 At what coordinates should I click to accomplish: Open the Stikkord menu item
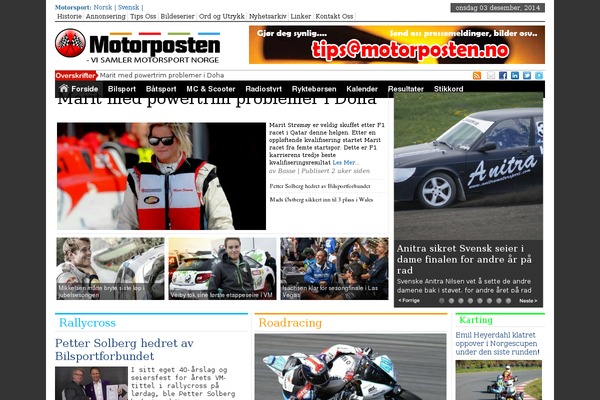(448, 89)
